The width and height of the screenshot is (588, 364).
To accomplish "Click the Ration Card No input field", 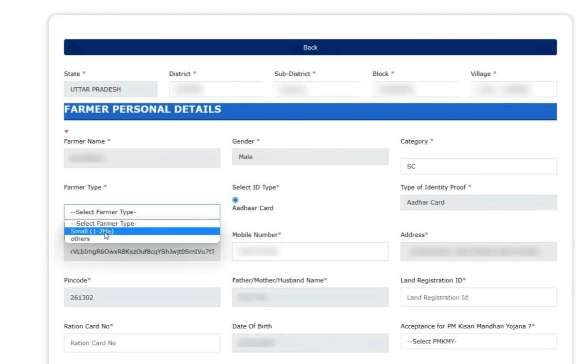I will coord(142,343).
